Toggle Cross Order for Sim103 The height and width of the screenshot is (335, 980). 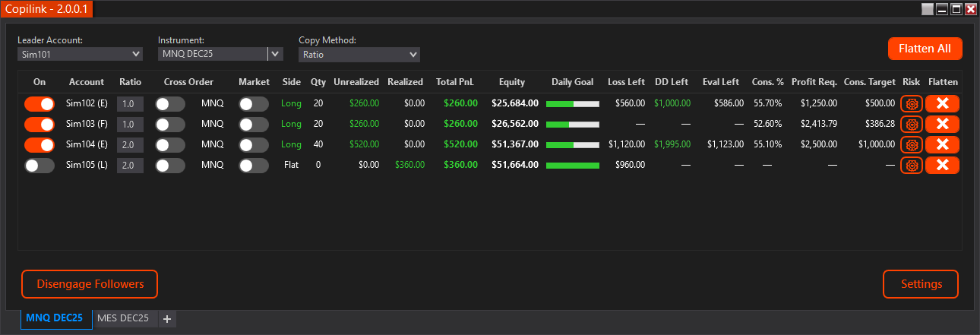(x=170, y=124)
